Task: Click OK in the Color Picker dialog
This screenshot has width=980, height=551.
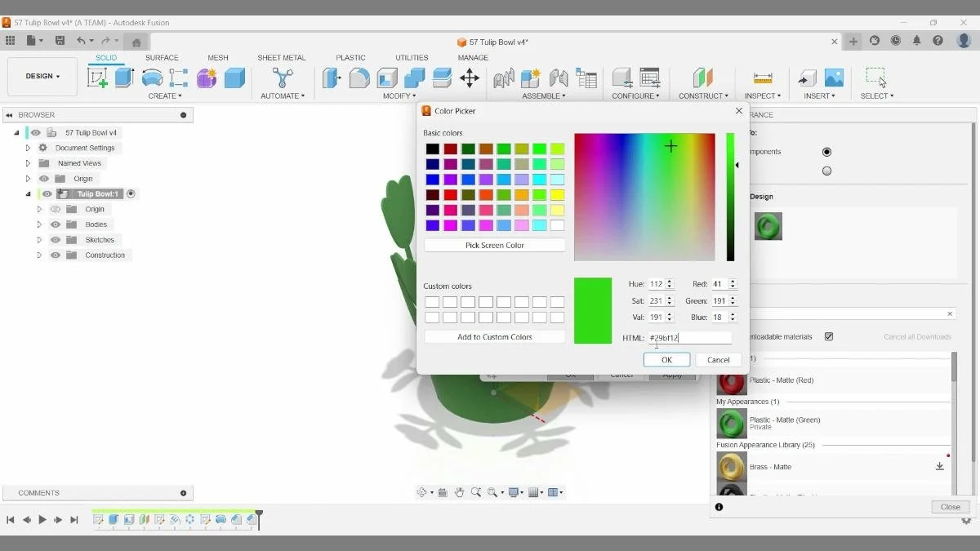Action: coord(666,359)
